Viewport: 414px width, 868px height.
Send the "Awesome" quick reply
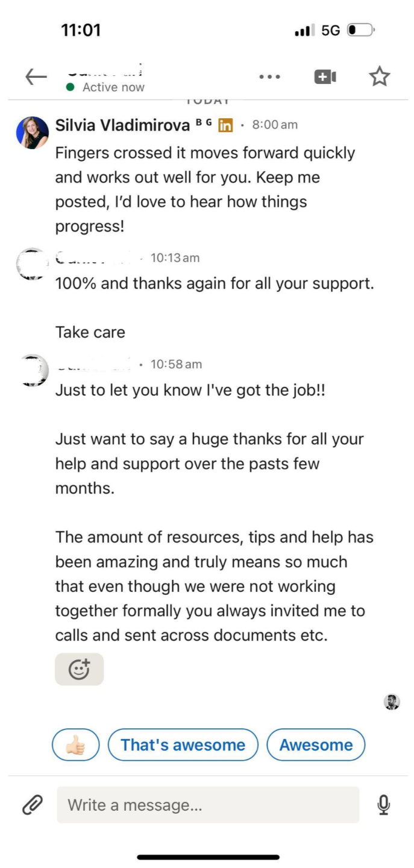316,745
